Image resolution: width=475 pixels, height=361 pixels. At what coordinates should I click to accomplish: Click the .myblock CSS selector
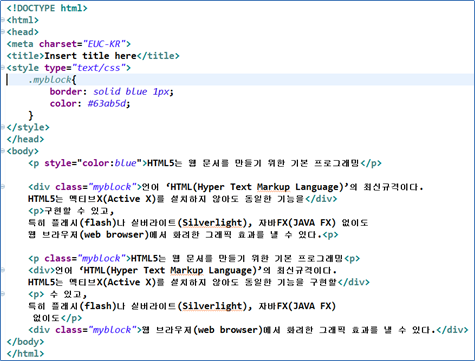tap(50, 80)
